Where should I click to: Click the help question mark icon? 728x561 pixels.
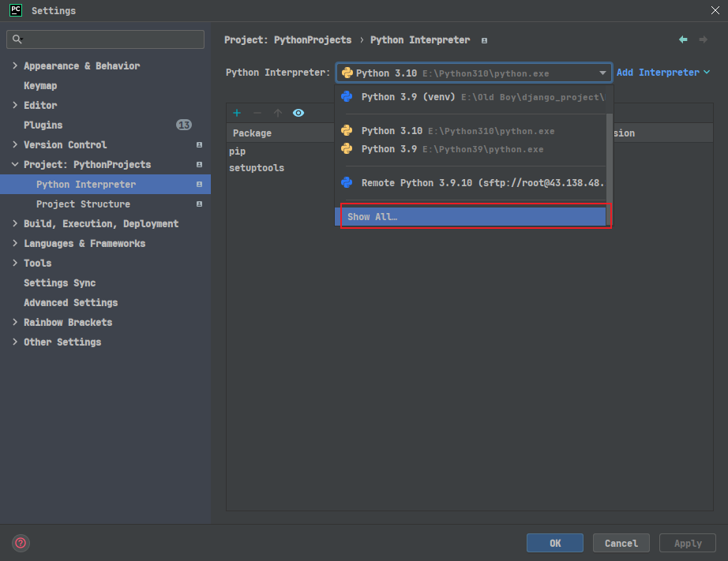tap(21, 543)
